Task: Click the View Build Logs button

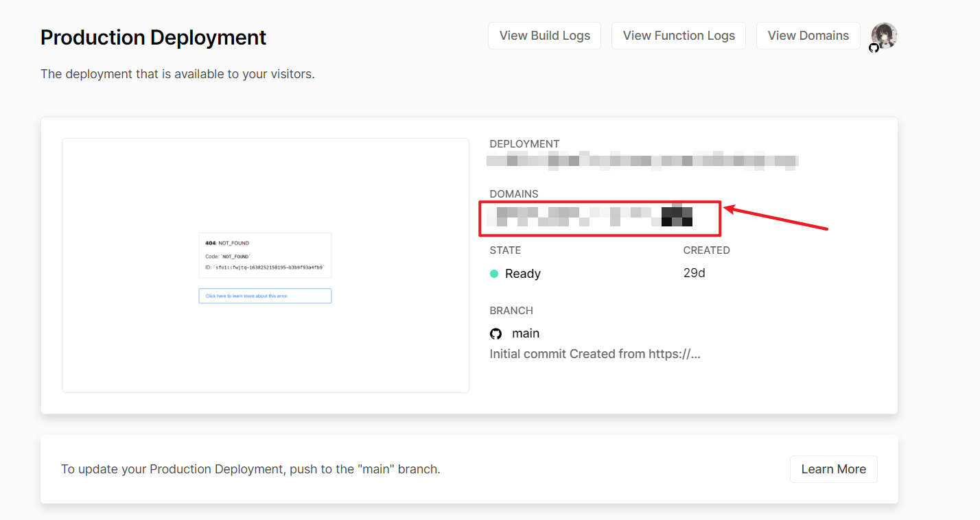Action: [x=544, y=36]
